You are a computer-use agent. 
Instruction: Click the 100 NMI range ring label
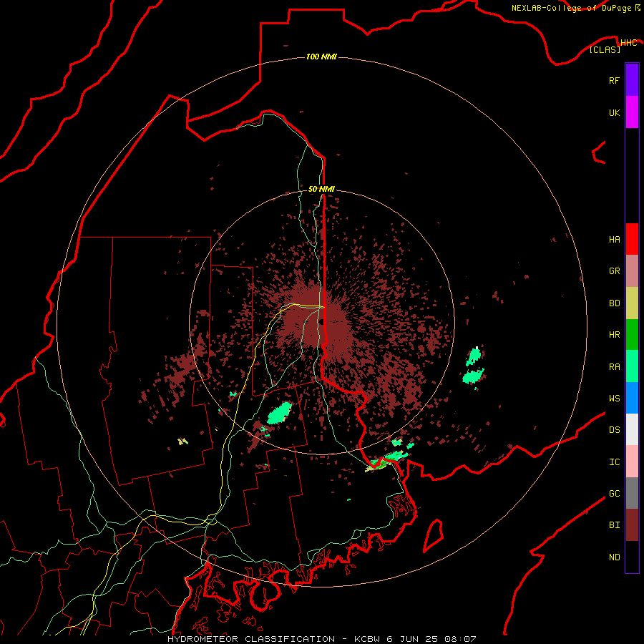click(321, 57)
